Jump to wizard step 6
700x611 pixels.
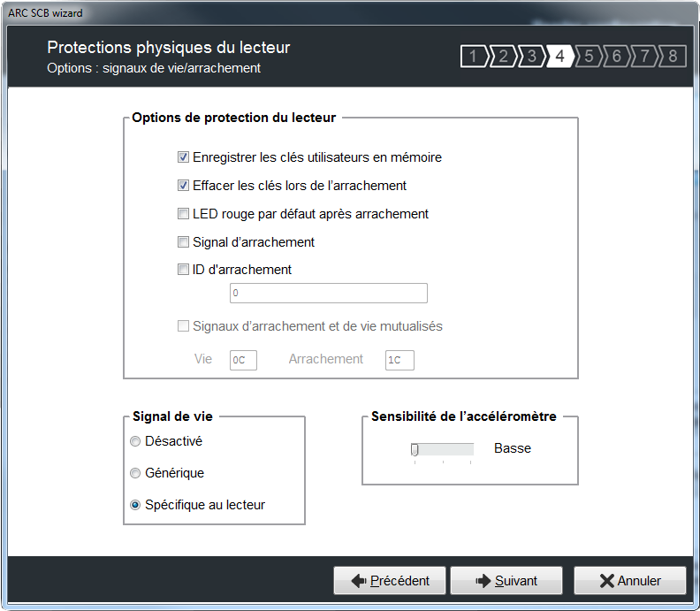tap(616, 57)
